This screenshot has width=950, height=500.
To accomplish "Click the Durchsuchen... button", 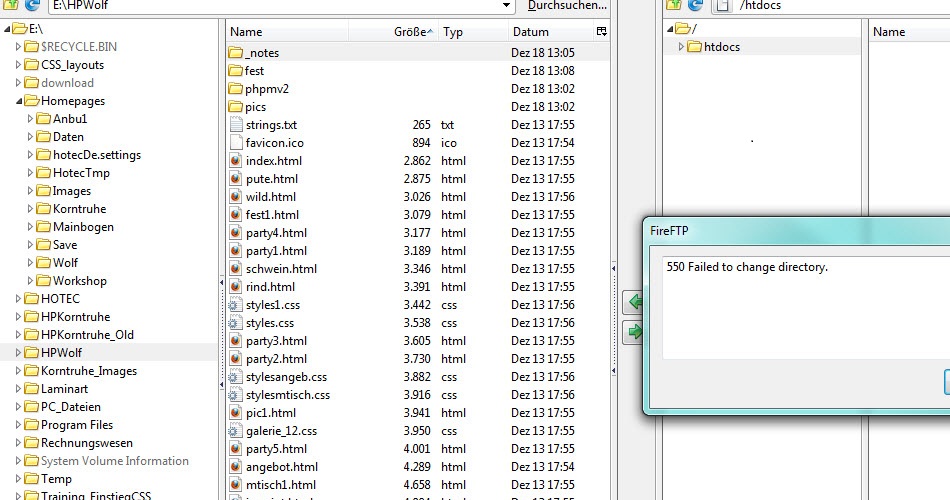I will (x=567, y=6).
